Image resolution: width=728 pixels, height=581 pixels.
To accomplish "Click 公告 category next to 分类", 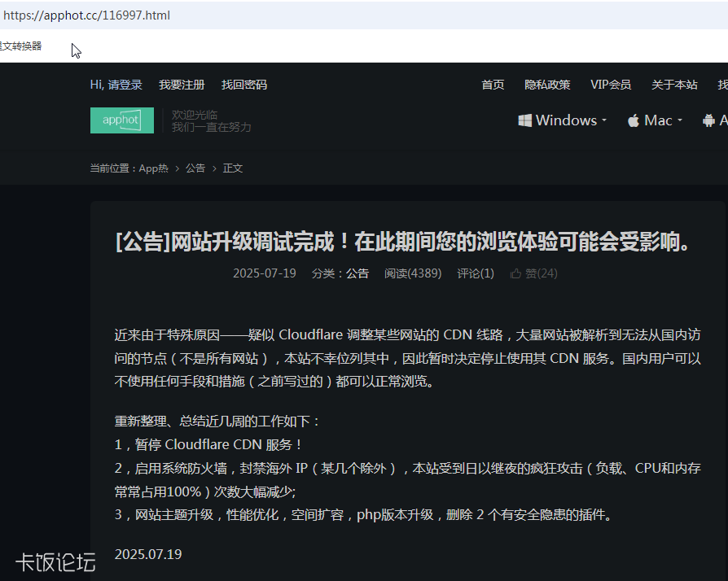I will click(x=357, y=273).
